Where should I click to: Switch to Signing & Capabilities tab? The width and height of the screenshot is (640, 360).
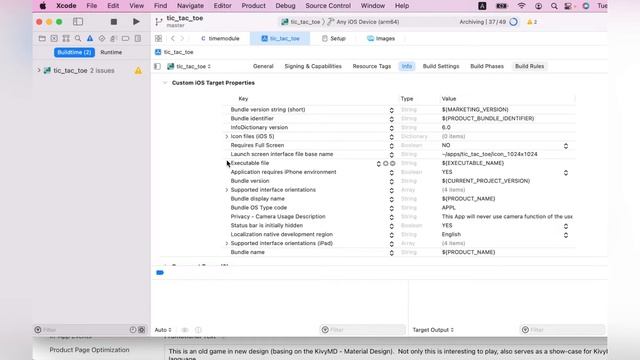click(x=313, y=66)
